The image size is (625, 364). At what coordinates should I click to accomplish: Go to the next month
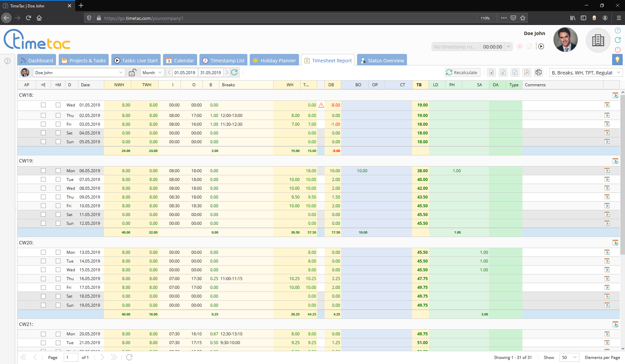227,72
